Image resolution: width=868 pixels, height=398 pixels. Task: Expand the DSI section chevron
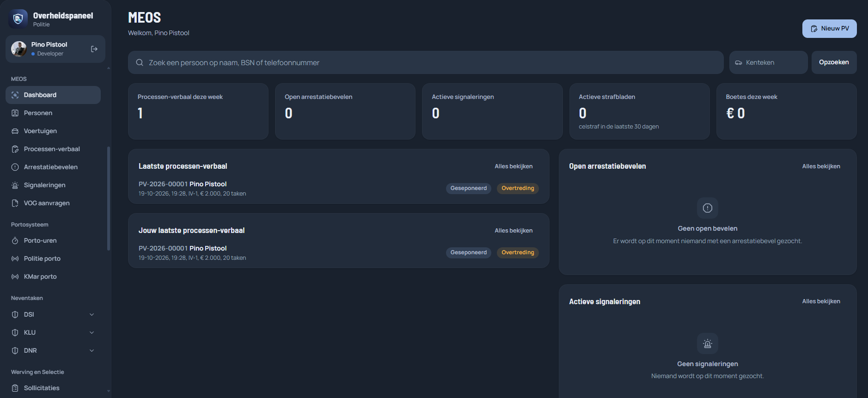(x=92, y=314)
